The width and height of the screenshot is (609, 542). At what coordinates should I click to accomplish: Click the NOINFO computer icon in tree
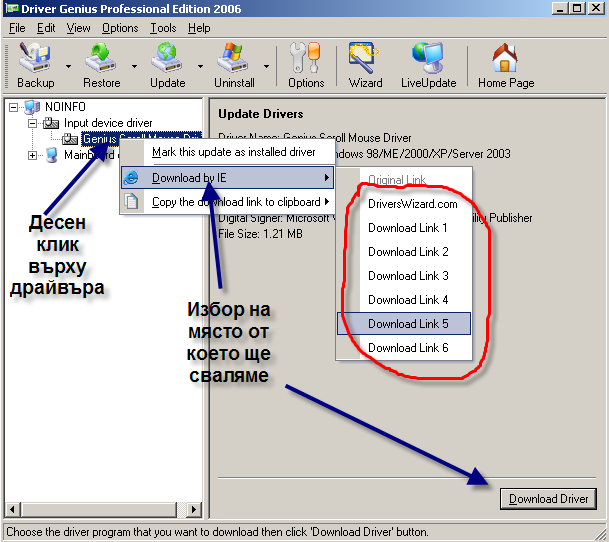pos(32,107)
